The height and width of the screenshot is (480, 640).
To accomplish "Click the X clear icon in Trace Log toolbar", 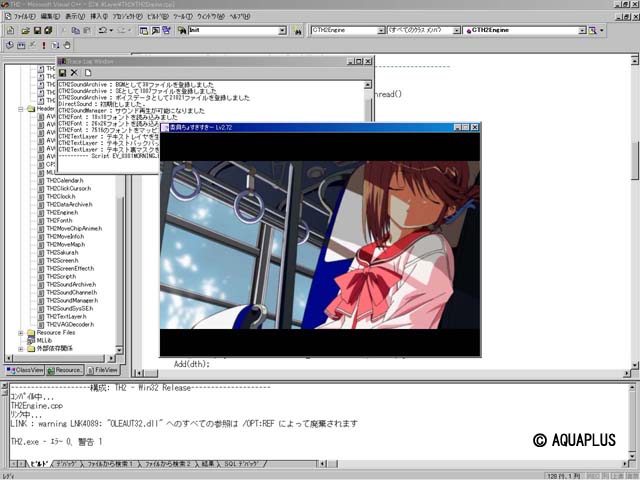I will [x=74, y=73].
